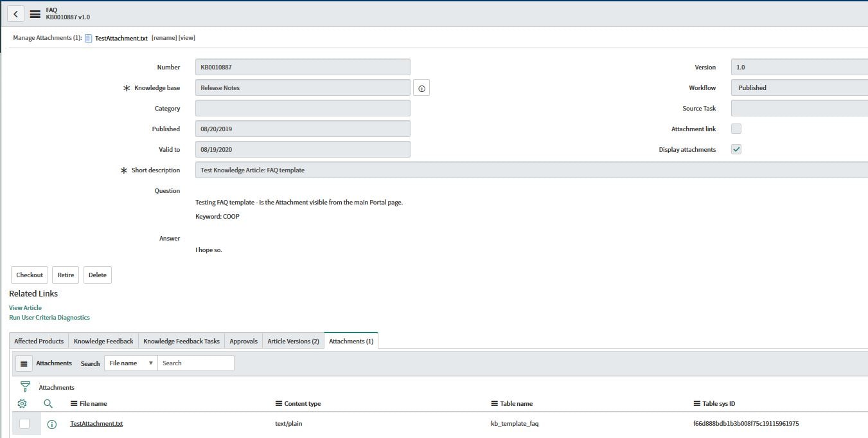The height and width of the screenshot is (438, 868).
Task: Click the 'I hope so.' answer text
Action: pyautogui.click(x=209, y=250)
